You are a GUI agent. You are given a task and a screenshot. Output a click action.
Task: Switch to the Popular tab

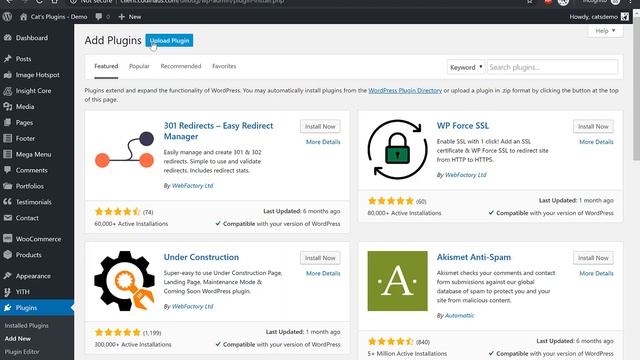tap(139, 66)
